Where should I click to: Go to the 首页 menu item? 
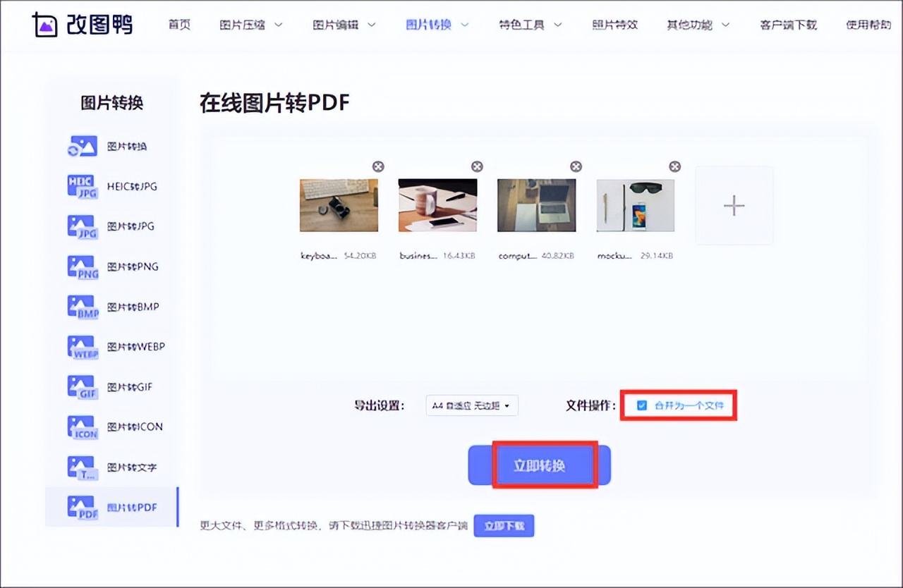click(x=179, y=23)
